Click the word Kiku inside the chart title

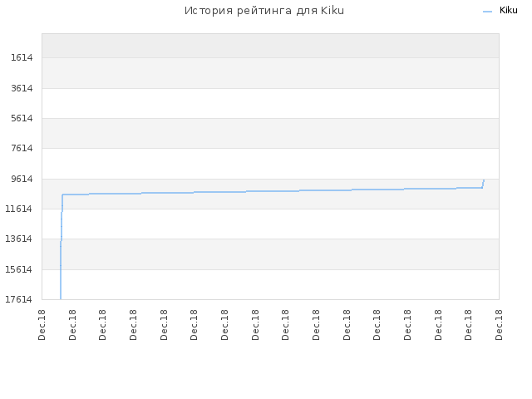click(332, 11)
